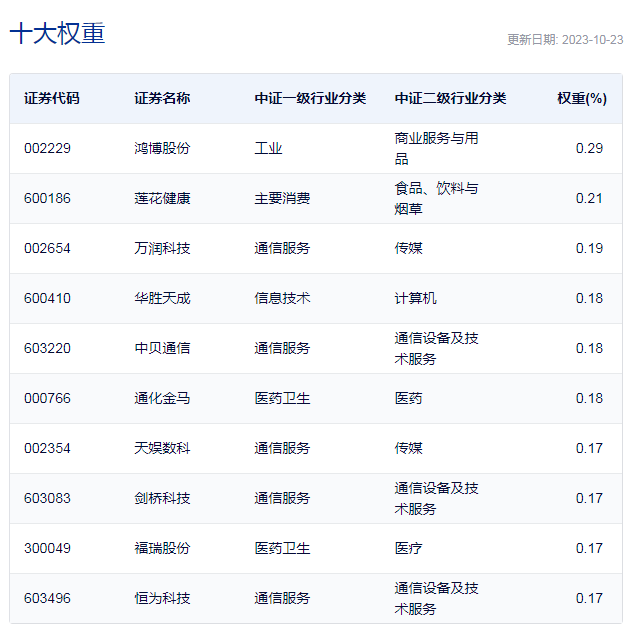Click 信息技术 industry cell
629x638 pixels.
coord(282,298)
